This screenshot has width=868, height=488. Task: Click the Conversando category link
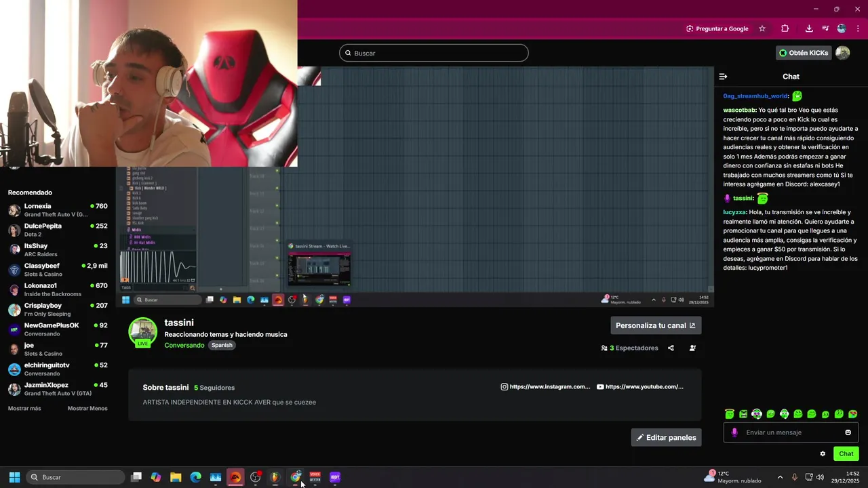point(184,345)
